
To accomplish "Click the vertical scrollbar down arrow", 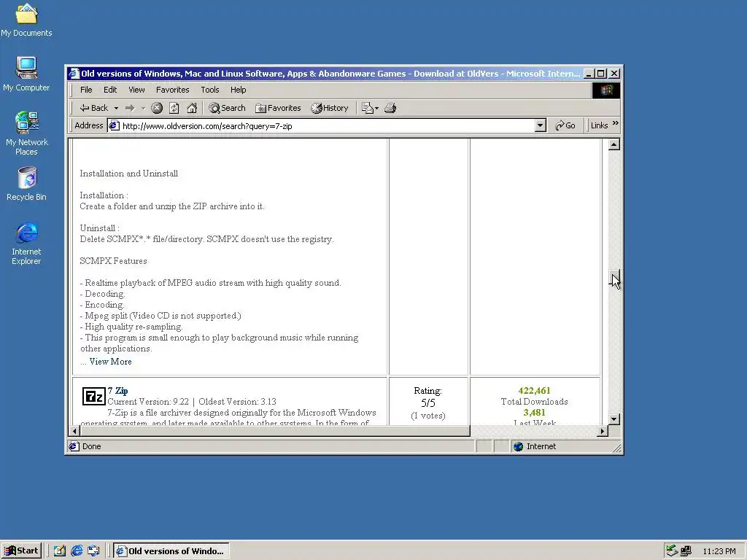I will point(614,419).
